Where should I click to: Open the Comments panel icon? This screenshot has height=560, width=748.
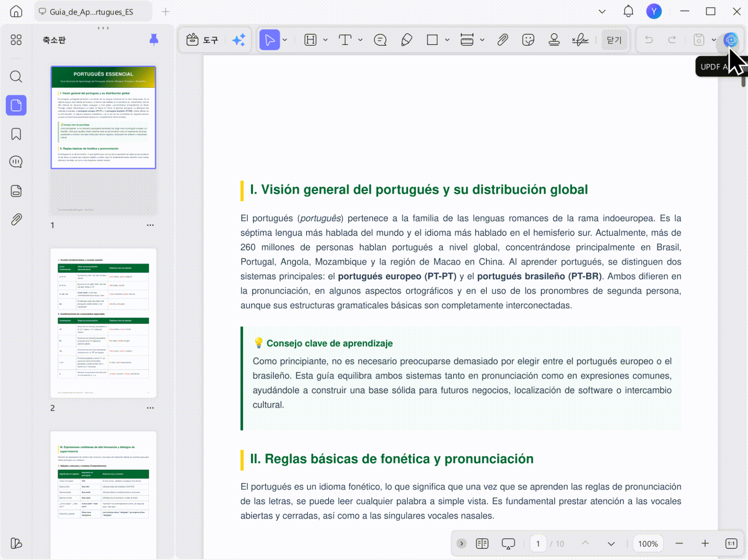[16, 162]
